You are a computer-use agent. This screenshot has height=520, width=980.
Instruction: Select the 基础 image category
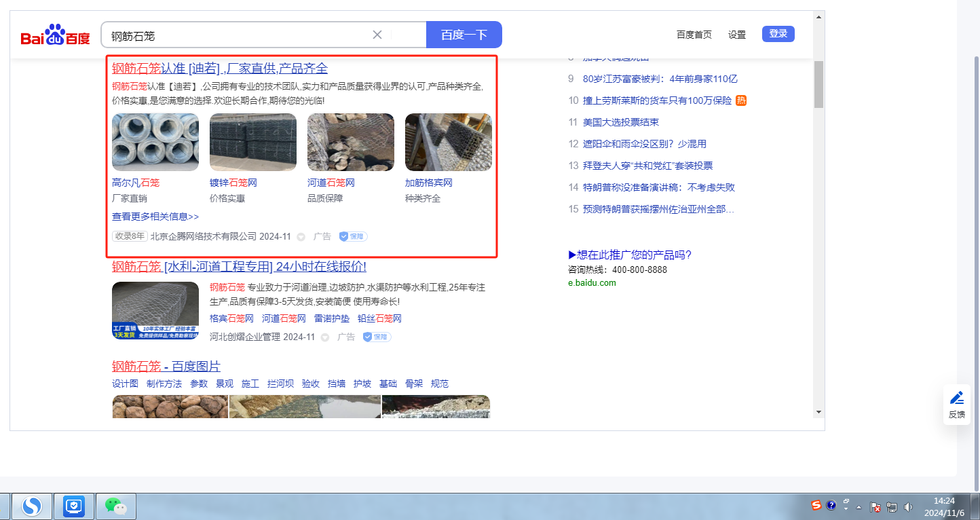tap(388, 384)
